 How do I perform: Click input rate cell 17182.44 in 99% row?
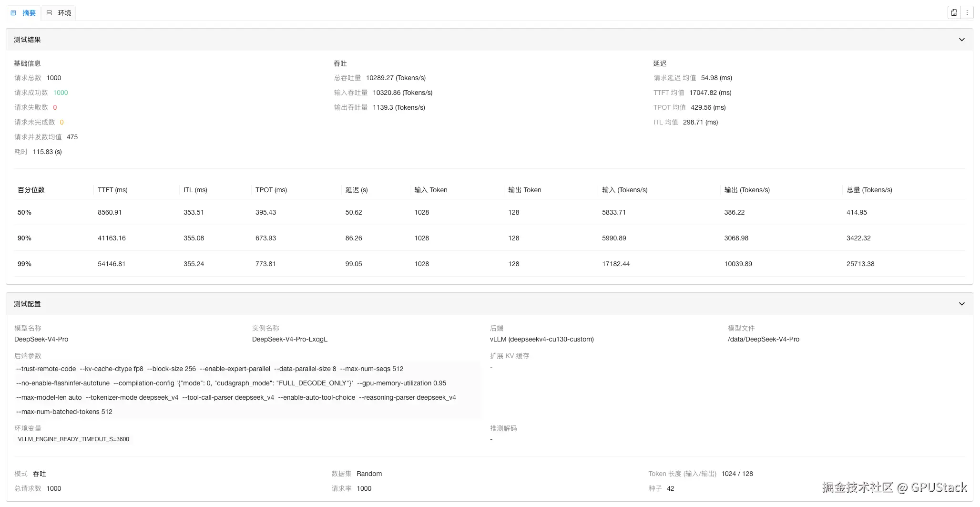(x=616, y=264)
